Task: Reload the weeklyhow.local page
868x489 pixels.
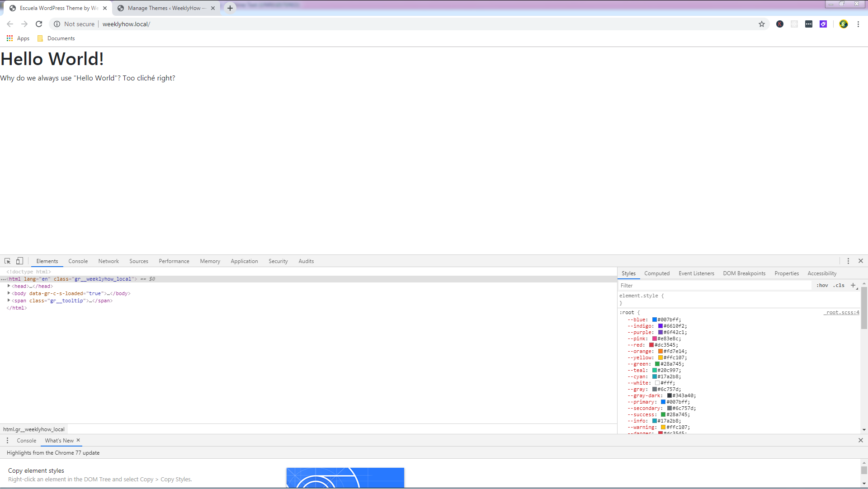Action: (x=39, y=24)
